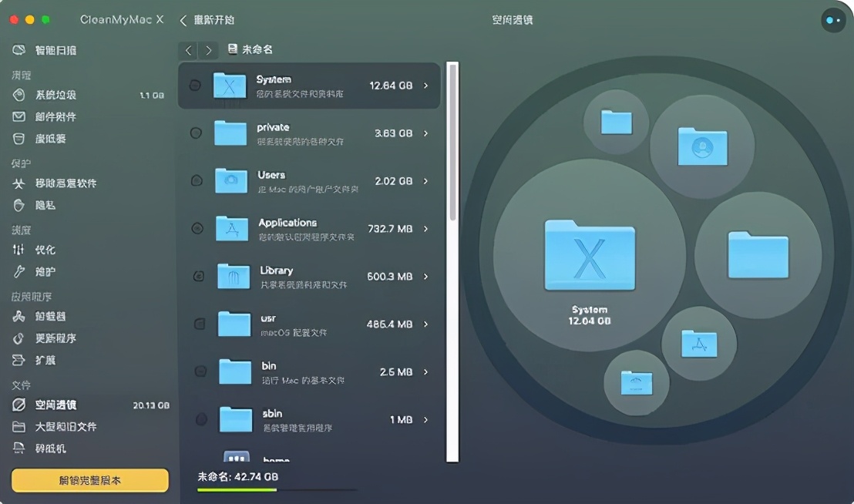Click the usr folder icon in list
This screenshot has height=504, width=854.
coord(234,324)
